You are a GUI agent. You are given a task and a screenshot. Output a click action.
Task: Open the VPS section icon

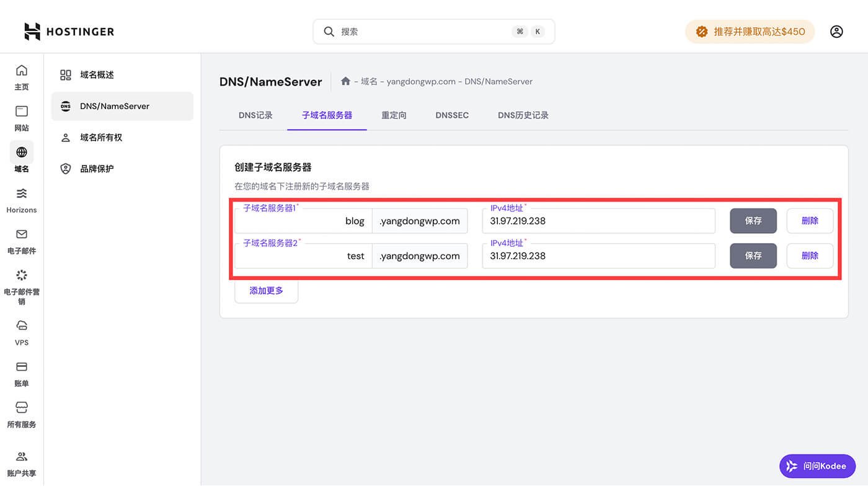point(21,325)
